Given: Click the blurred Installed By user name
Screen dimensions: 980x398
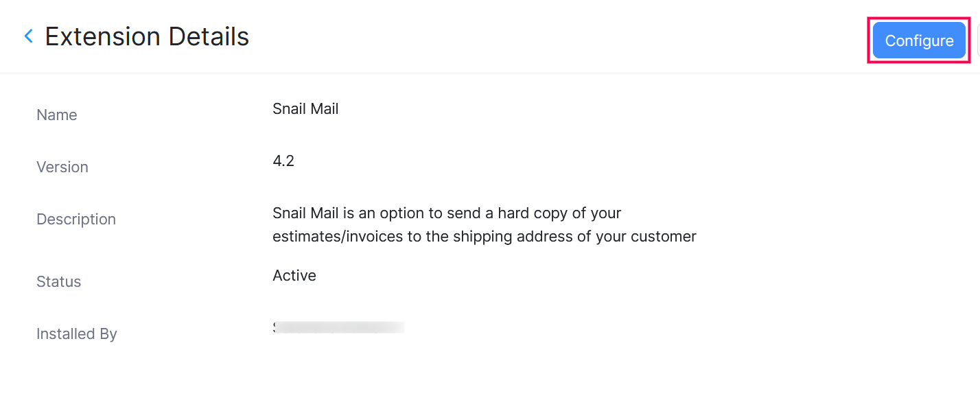Looking at the screenshot, I should pyautogui.click(x=338, y=327).
